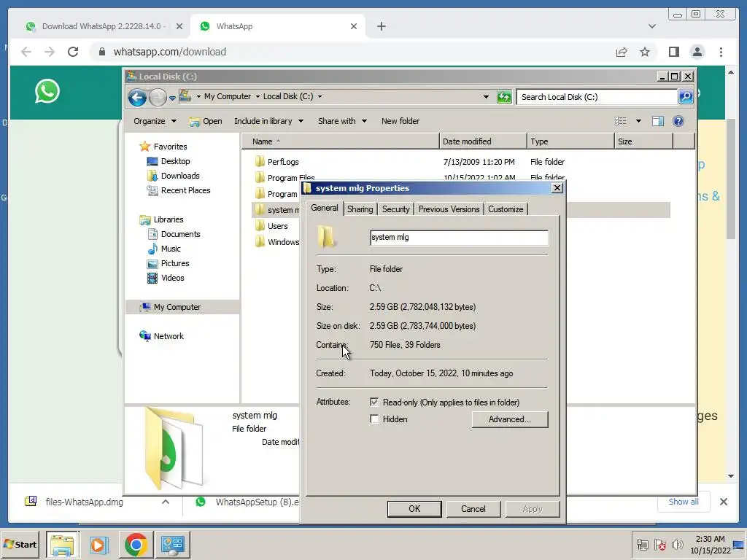Bookmark this page with star icon

pyautogui.click(x=645, y=52)
